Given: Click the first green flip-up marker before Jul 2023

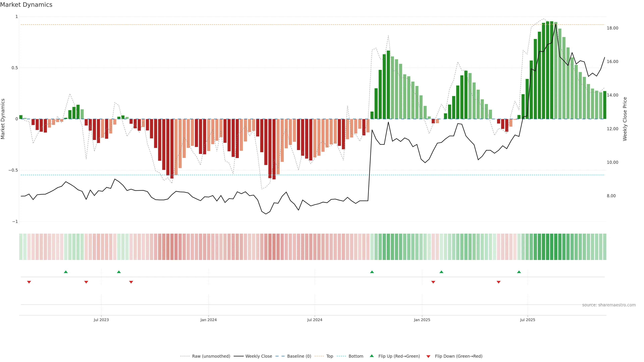Looking at the screenshot, I should click(x=66, y=272).
